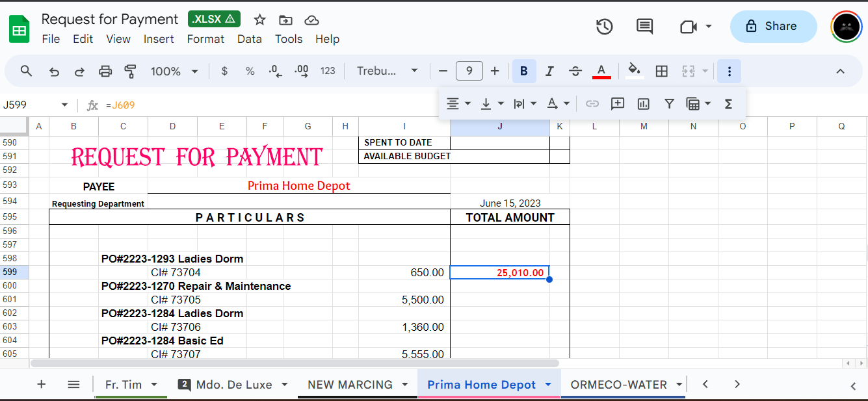
Task: Open the Help menu
Action: click(x=328, y=39)
